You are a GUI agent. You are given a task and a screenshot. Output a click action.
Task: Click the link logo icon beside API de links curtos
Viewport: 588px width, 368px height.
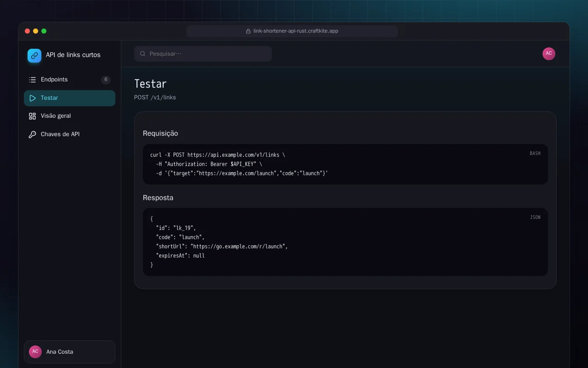[34, 56]
